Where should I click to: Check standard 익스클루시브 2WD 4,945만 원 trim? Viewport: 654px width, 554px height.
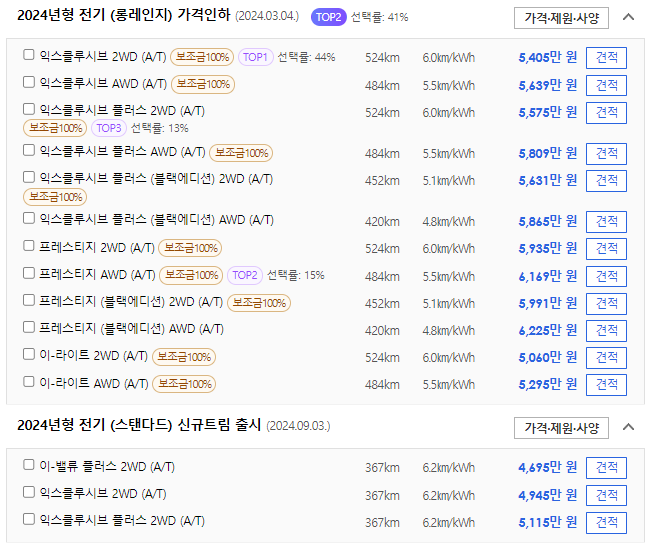coord(28,492)
